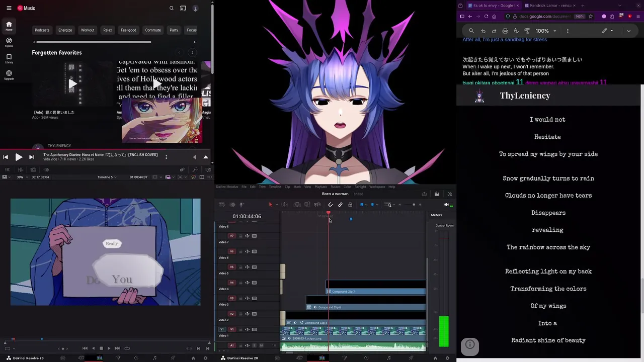
Task: Click the Replace Clip tool icon
Action: tap(317, 205)
